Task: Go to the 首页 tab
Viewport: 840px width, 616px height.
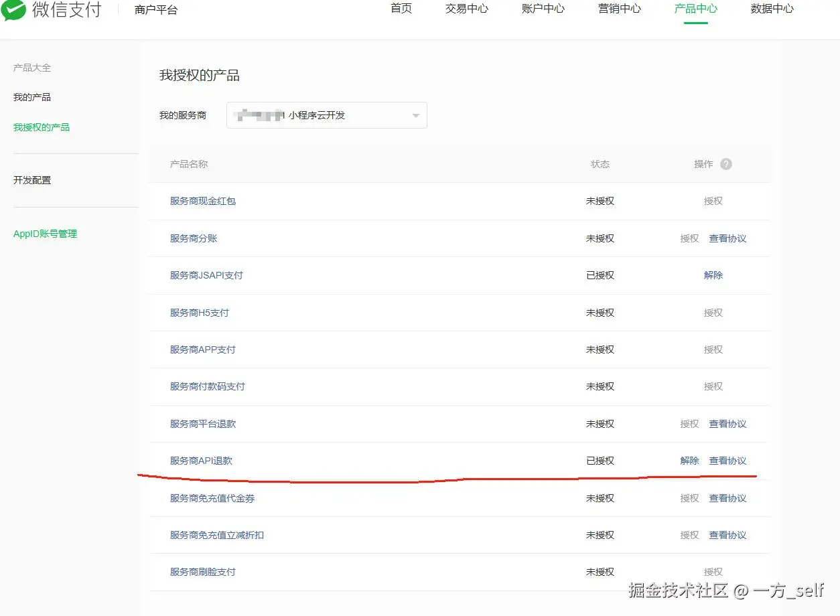Action: (401, 9)
